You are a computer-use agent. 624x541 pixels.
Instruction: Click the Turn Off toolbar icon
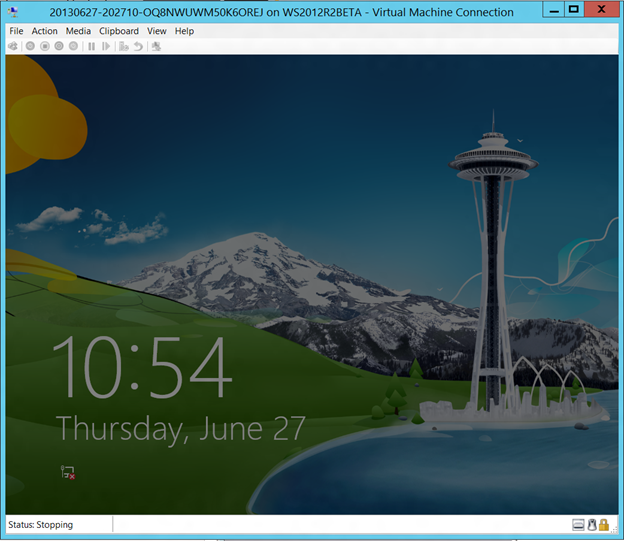point(44,46)
